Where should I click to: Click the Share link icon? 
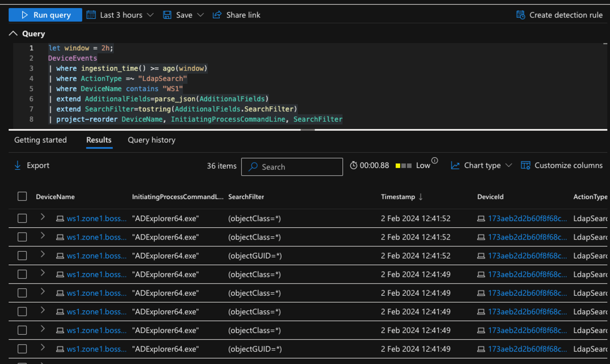pos(217,15)
